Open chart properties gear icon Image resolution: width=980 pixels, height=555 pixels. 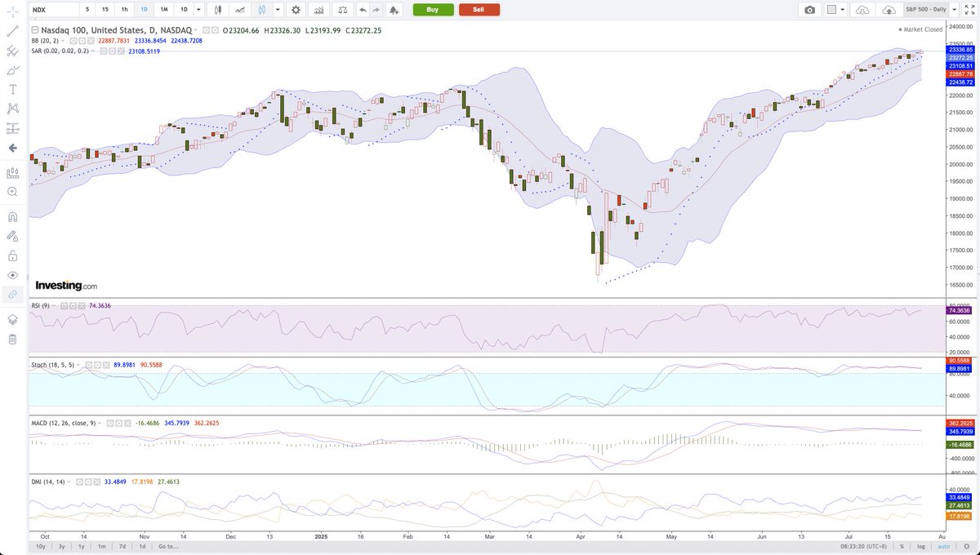[x=296, y=10]
